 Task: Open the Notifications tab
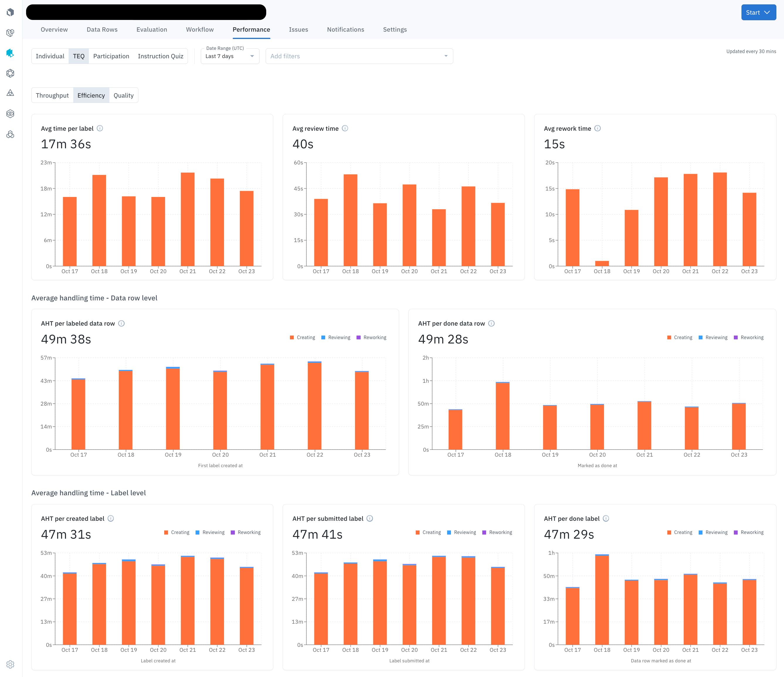click(x=345, y=30)
